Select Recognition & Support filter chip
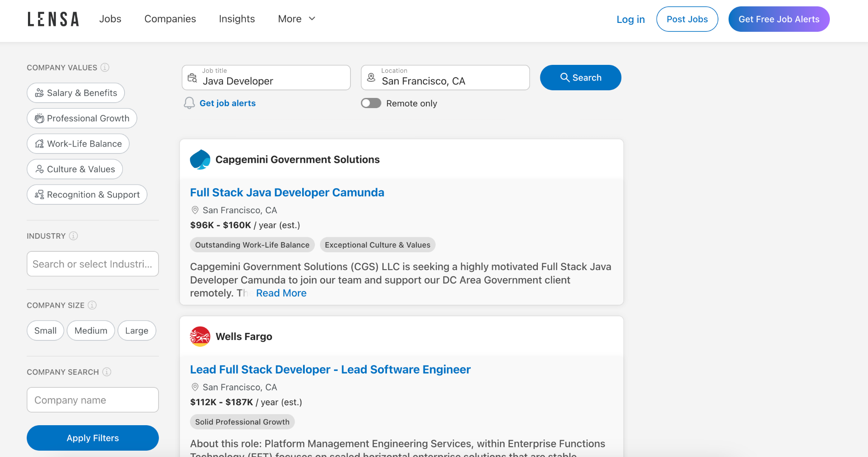This screenshot has width=868, height=457. click(87, 195)
